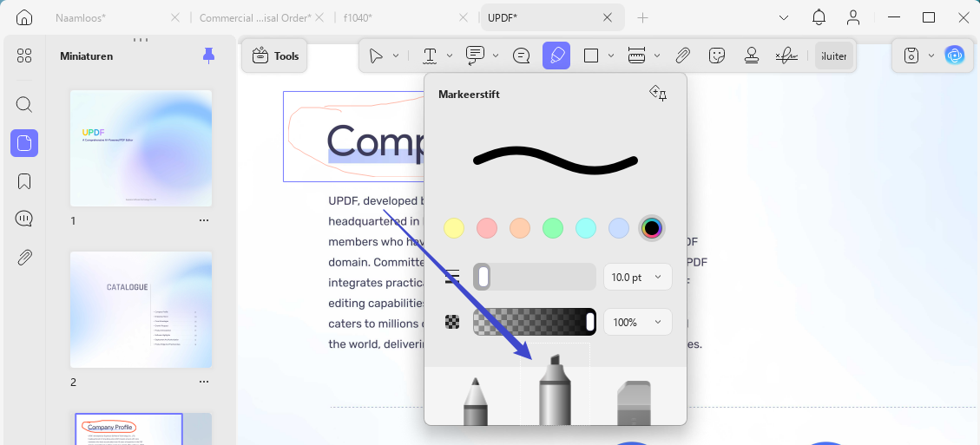Attach a file with the paperclip tool
Viewport: 980px width, 445px height.
point(682,56)
